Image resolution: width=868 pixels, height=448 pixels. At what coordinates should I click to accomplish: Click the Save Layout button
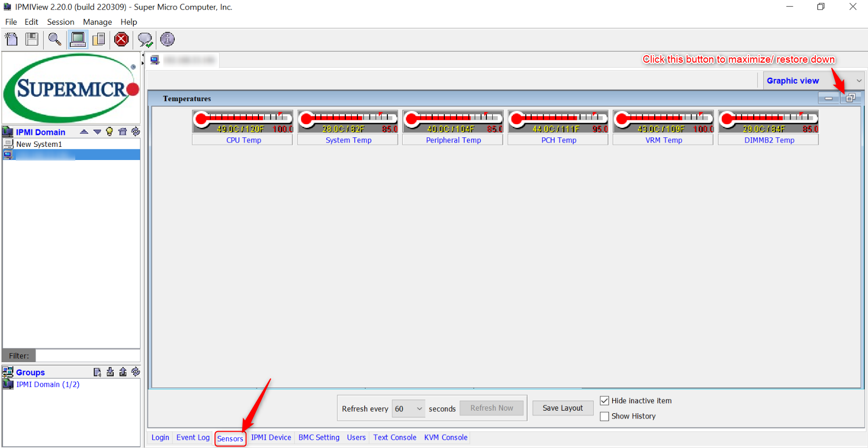coord(563,408)
